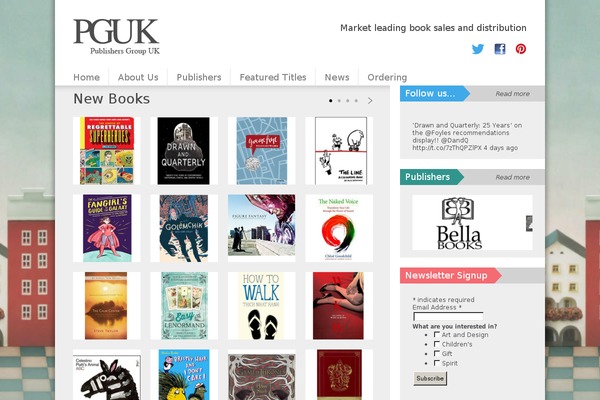The height and width of the screenshot is (400, 600).
Task: Select the first carousel page dot
Action: pyautogui.click(x=331, y=101)
